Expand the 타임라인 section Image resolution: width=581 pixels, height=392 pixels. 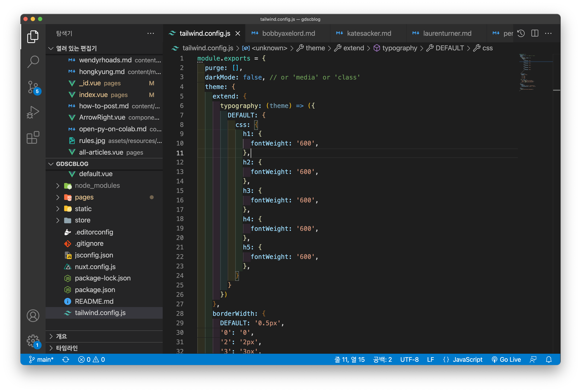click(x=67, y=348)
